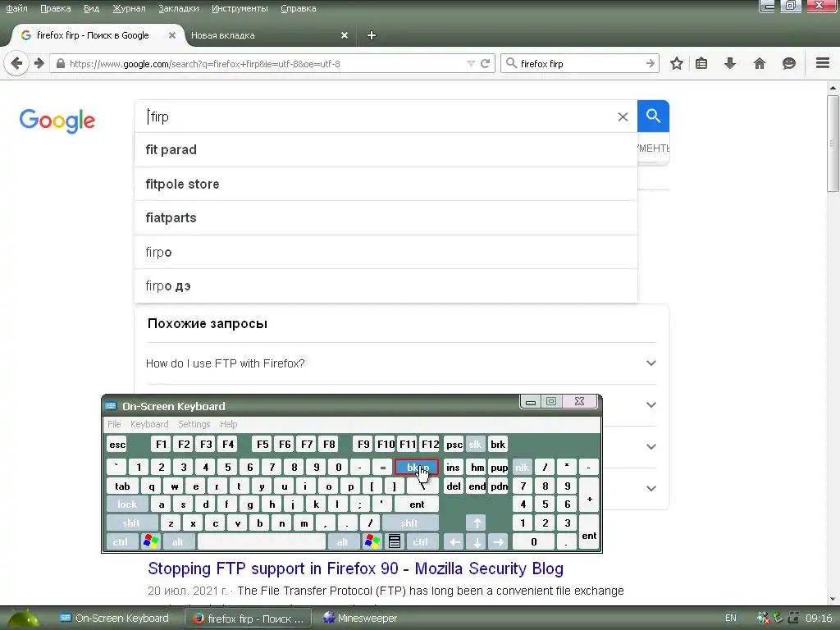Click the left Windows logo key

151,541
